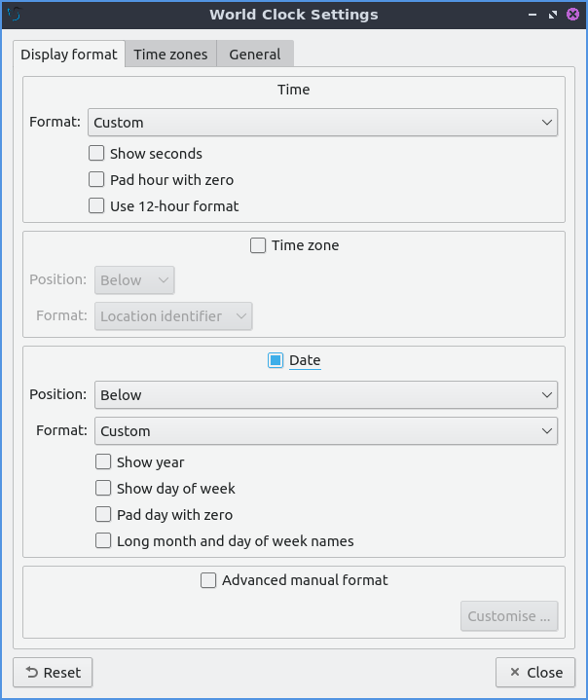
Task: Tick Pad hour with zero
Action: pyautogui.click(x=96, y=180)
